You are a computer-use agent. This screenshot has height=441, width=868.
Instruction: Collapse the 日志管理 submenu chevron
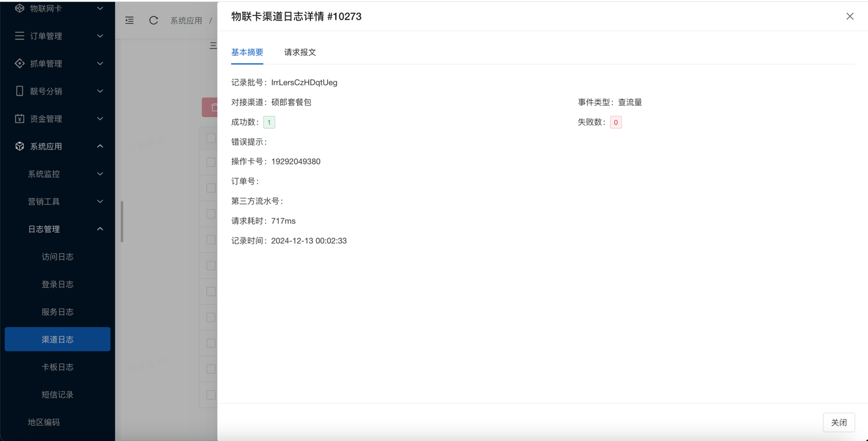100,229
